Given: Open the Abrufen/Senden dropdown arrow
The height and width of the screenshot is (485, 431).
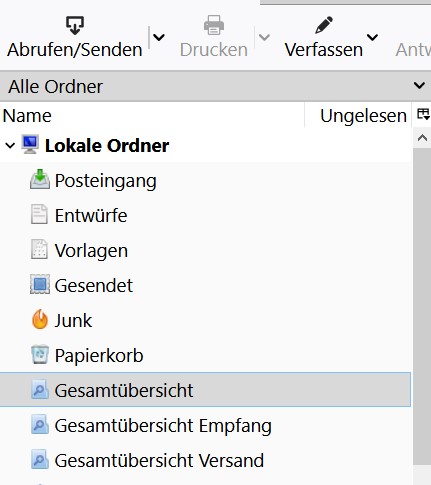Looking at the screenshot, I should pos(159,37).
